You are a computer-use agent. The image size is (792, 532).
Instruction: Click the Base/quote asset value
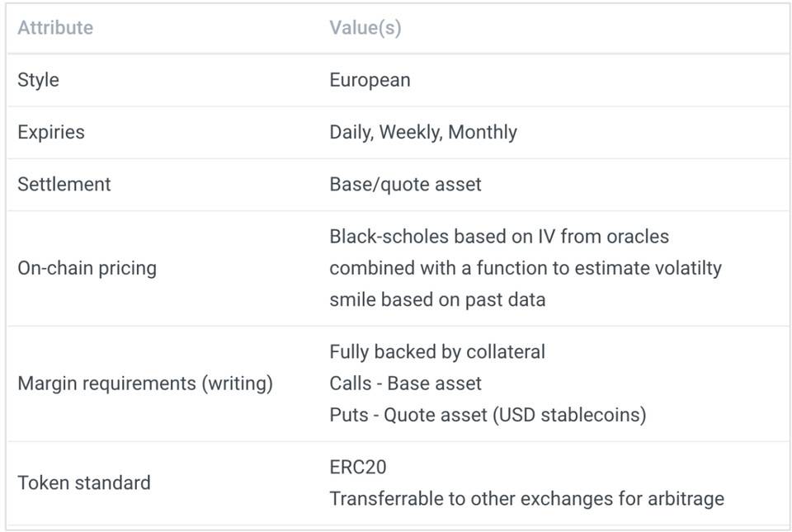tap(405, 184)
